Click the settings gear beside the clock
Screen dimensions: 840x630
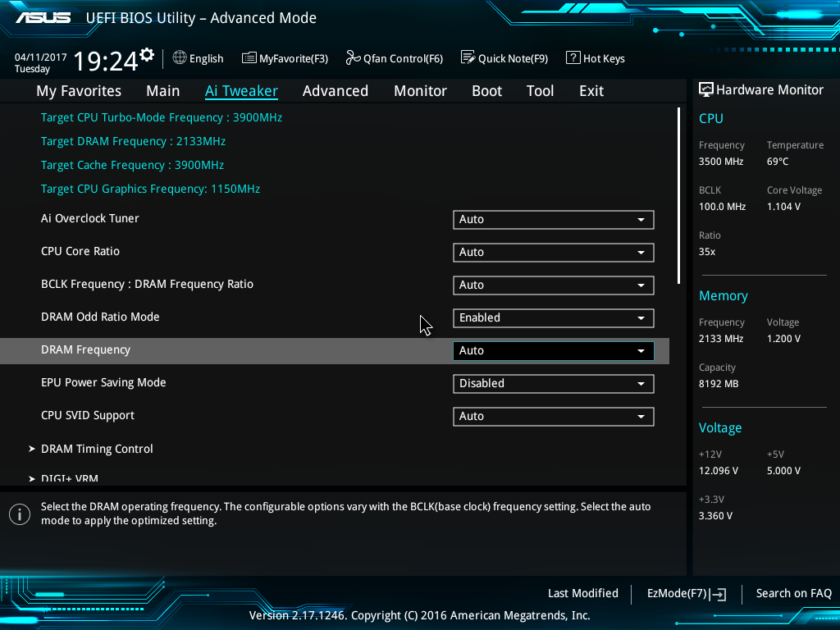pyautogui.click(x=147, y=55)
